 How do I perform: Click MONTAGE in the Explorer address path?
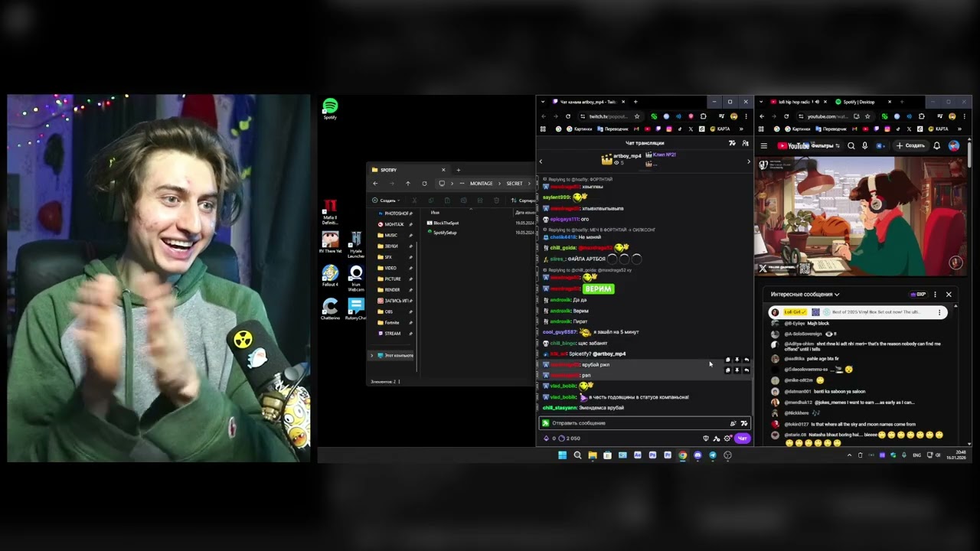coord(481,184)
